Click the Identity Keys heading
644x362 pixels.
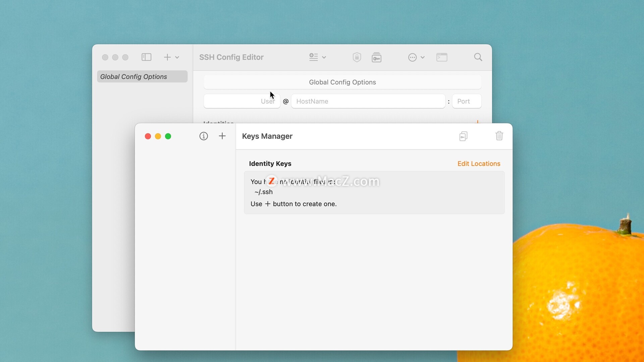coord(270,164)
